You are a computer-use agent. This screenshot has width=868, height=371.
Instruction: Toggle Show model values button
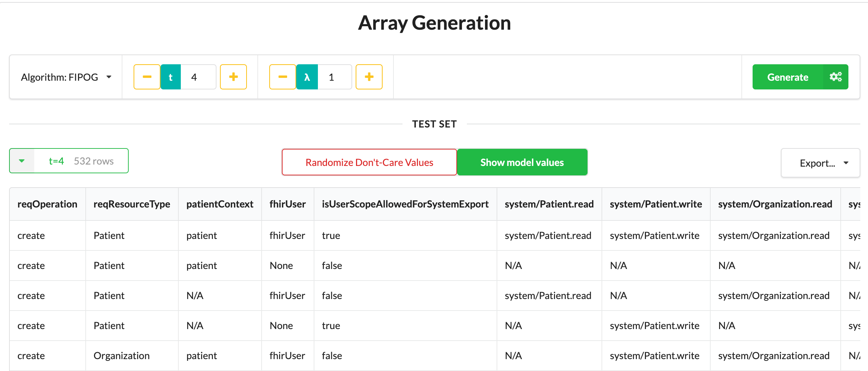pyautogui.click(x=522, y=162)
